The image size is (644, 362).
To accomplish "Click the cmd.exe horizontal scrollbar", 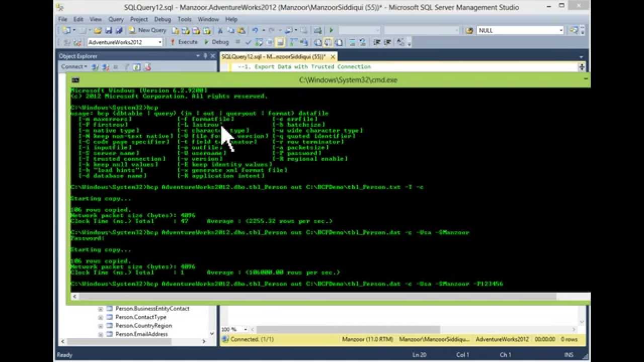I will 330,296.
